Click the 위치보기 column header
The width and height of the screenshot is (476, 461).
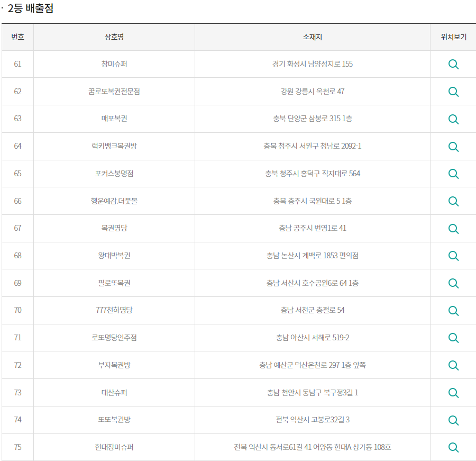point(453,37)
